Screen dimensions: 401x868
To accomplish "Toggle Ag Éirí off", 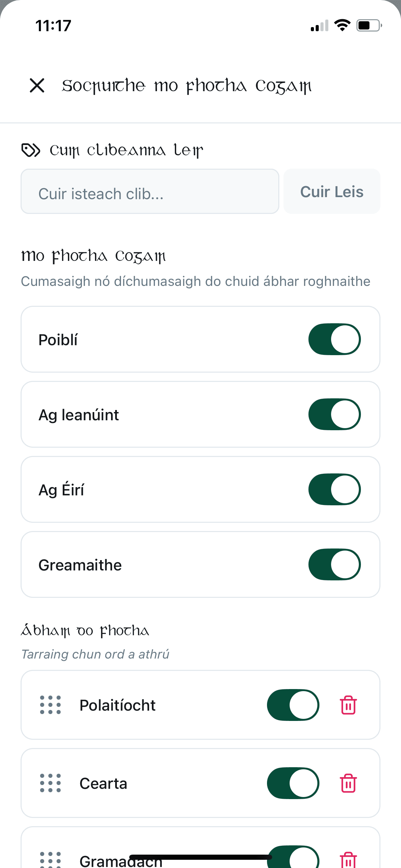I will (x=335, y=489).
